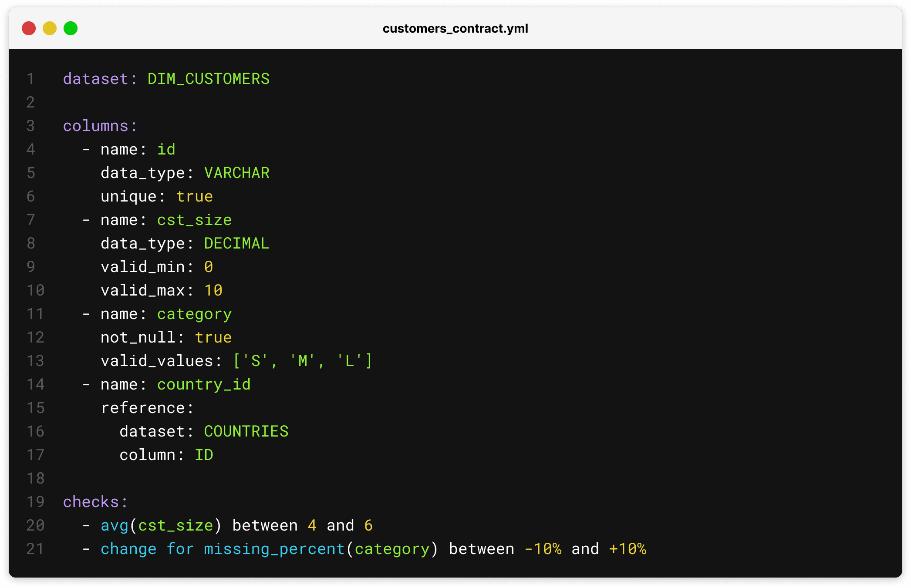The image size is (911, 588).
Task: Click the VARCHAR data type value
Action: point(237,173)
